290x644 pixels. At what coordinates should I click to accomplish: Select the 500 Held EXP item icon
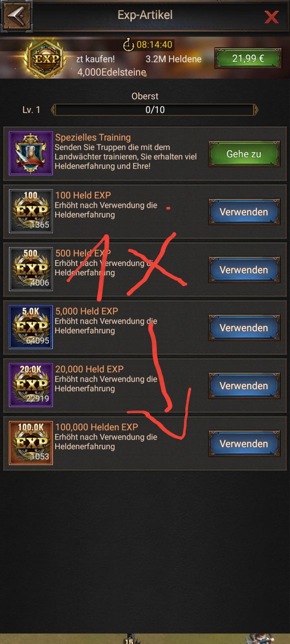(x=31, y=269)
